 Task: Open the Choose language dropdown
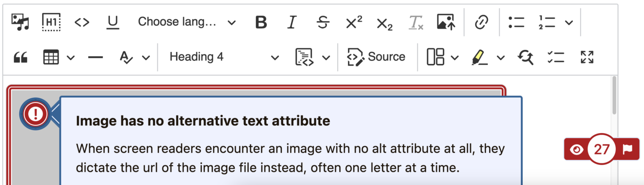point(186,22)
